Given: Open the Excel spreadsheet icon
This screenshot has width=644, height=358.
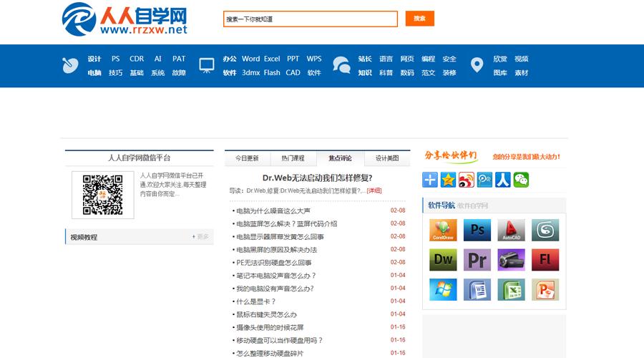Looking at the screenshot, I should (x=512, y=290).
